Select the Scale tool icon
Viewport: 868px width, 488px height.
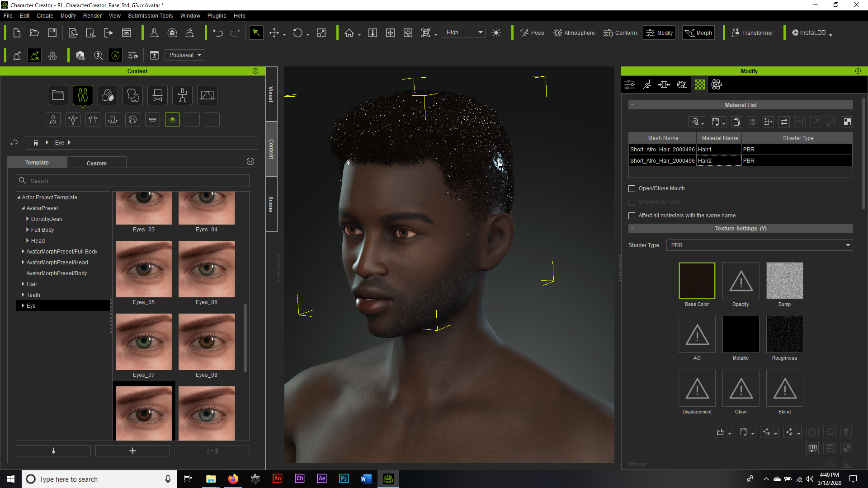pyautogui.click(x=321, y=33)
